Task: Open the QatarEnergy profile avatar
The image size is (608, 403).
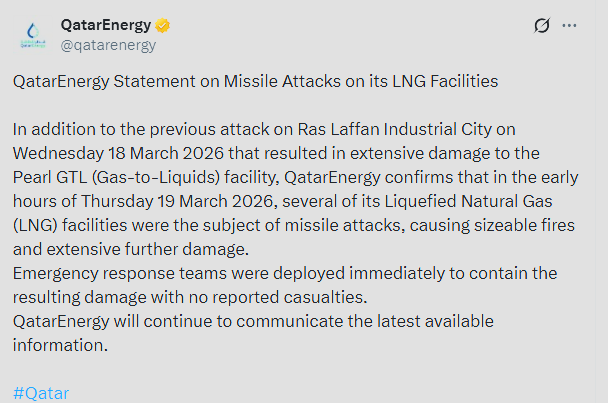Action: click(32, 35)
